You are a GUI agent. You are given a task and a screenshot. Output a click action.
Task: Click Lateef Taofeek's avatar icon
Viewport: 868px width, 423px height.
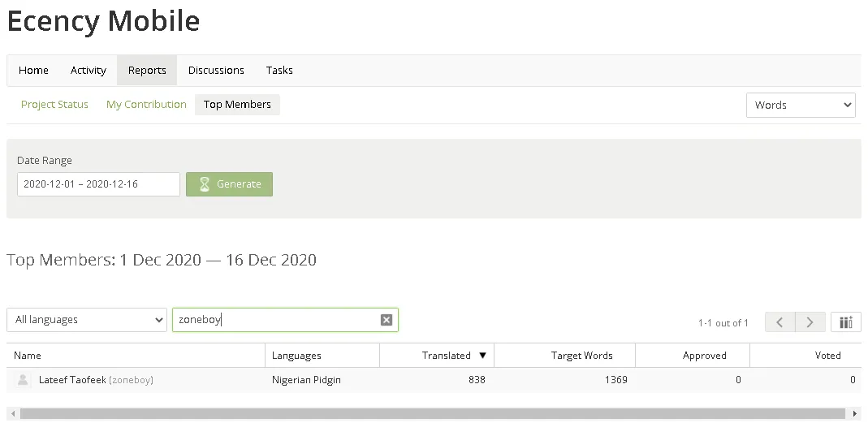click(23, 380)
